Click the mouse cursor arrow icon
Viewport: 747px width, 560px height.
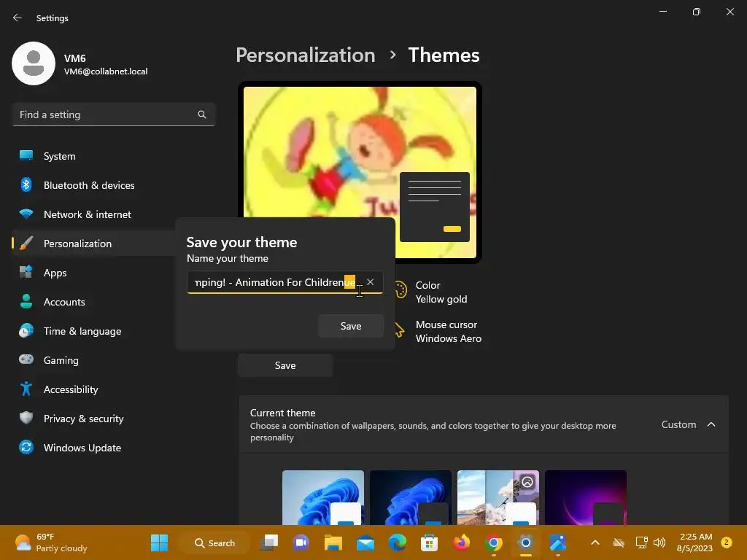pyautogui.click(x=400, y=330)
